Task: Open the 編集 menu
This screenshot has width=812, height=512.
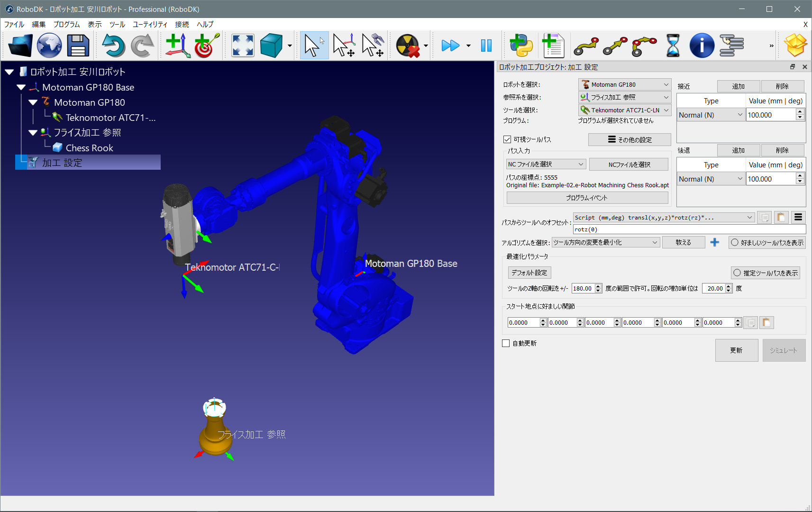Action: (x=39, y=25)
